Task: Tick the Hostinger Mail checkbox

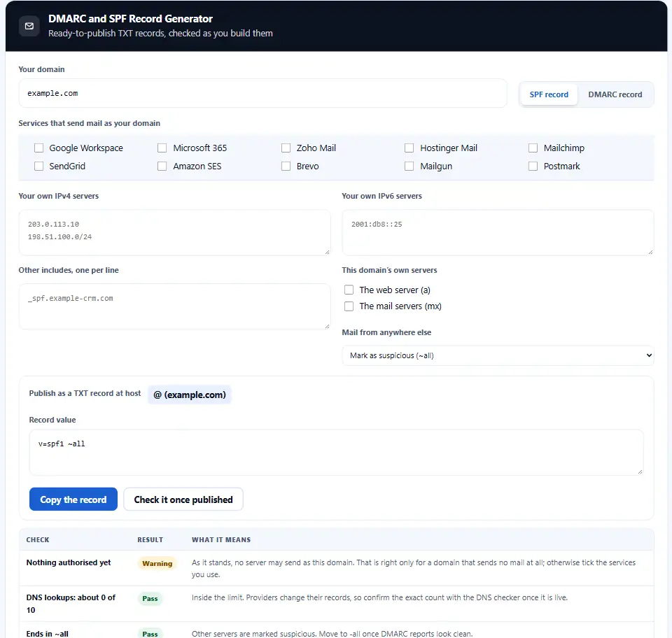Action: 409,148
